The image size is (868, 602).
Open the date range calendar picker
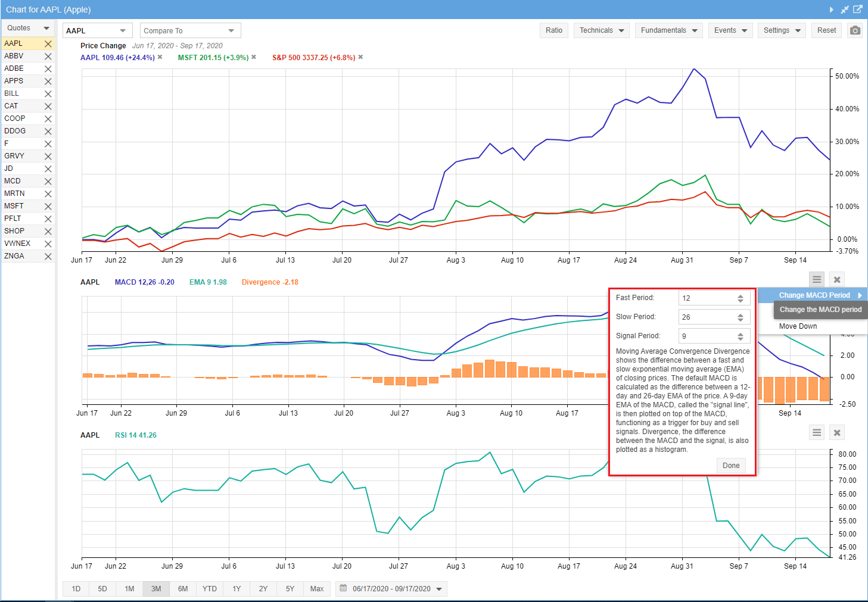click(x=391, y=589)
